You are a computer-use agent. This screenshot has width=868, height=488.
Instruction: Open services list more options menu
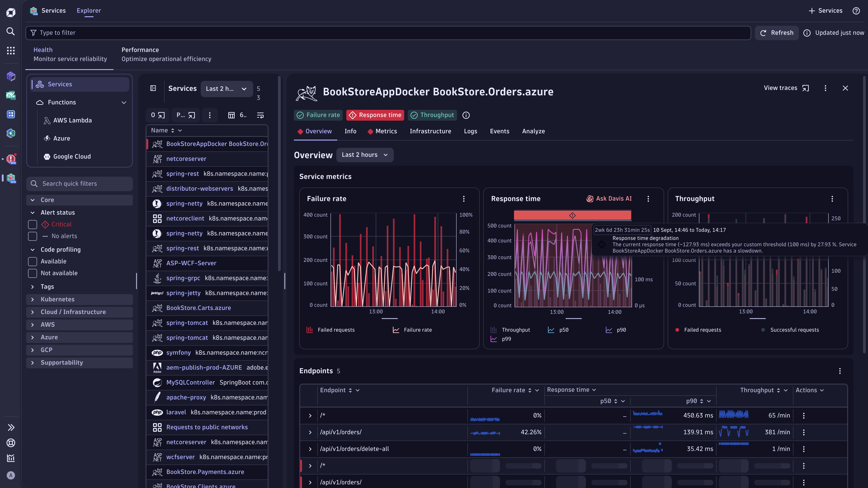(210, 115)
